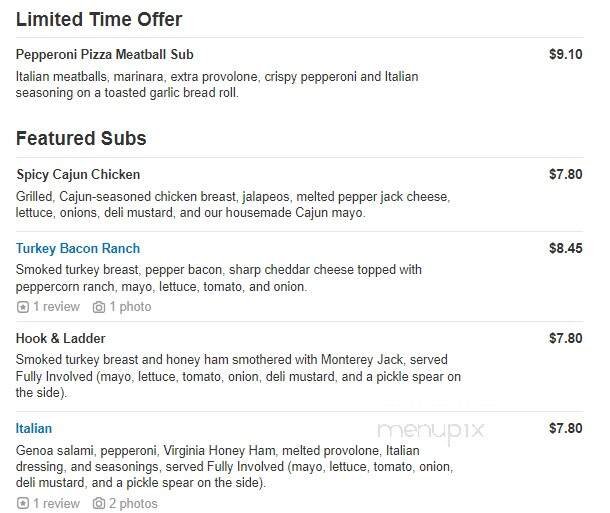Click the Limited Time Offer heading

(99, 20)
